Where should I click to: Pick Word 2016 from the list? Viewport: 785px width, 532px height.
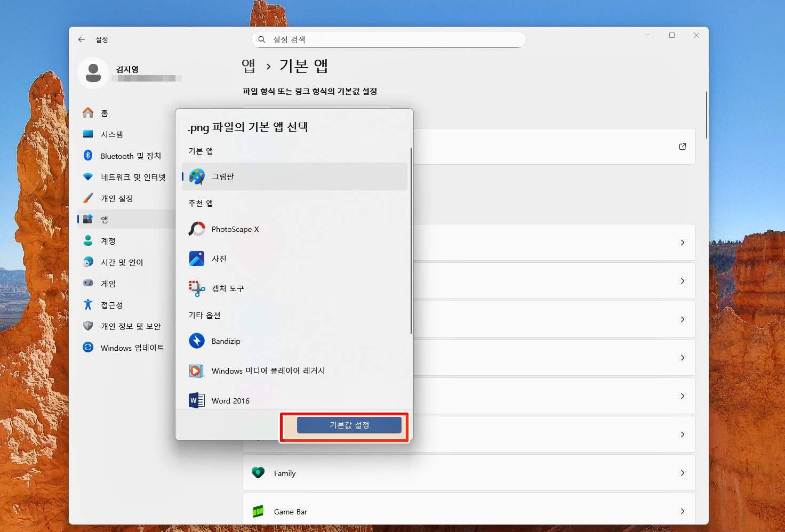[294, 400]
